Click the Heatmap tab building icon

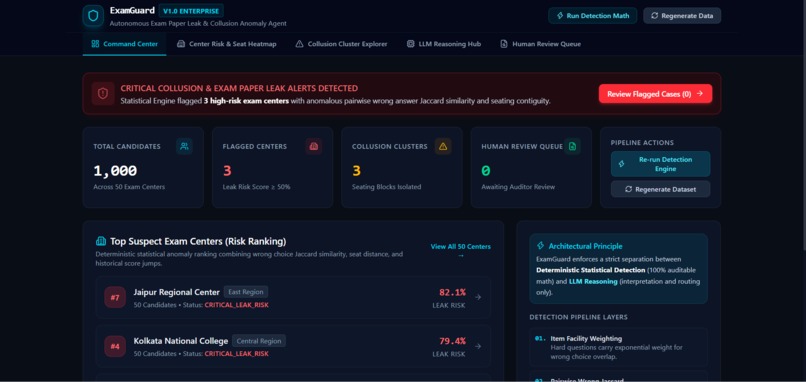point(181,44)
